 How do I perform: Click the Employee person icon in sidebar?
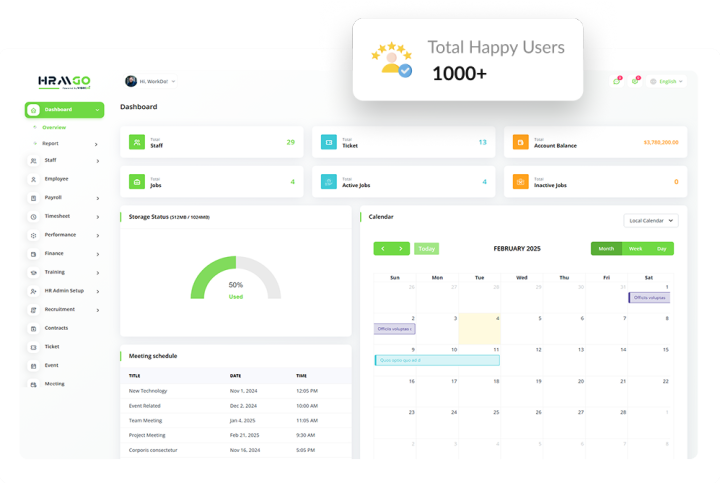tap(33, 180)
